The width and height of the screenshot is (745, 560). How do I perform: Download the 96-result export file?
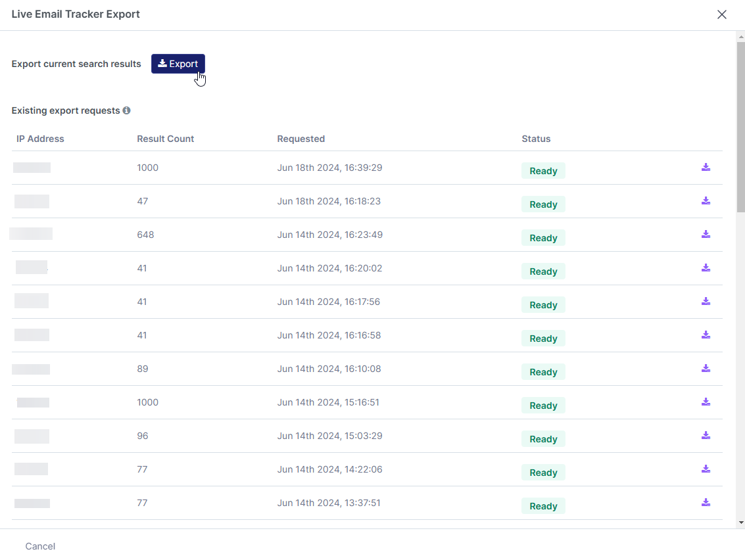[x=706, y=435]
